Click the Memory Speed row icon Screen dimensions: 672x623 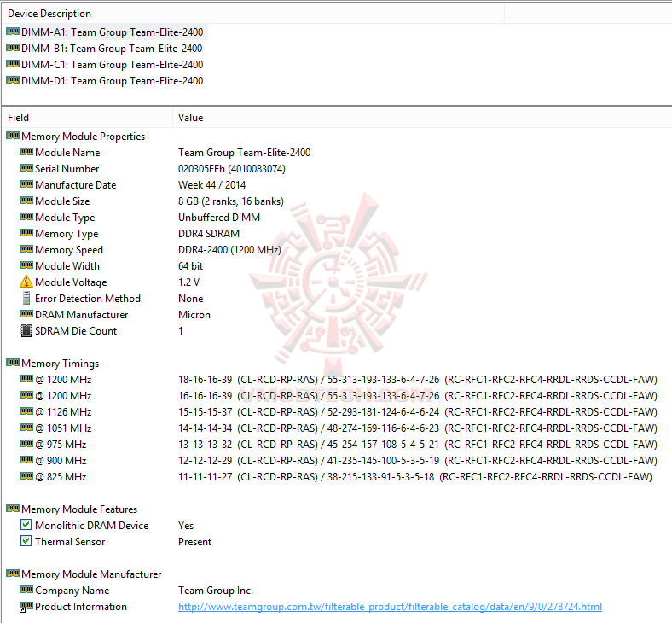point(26,249)
